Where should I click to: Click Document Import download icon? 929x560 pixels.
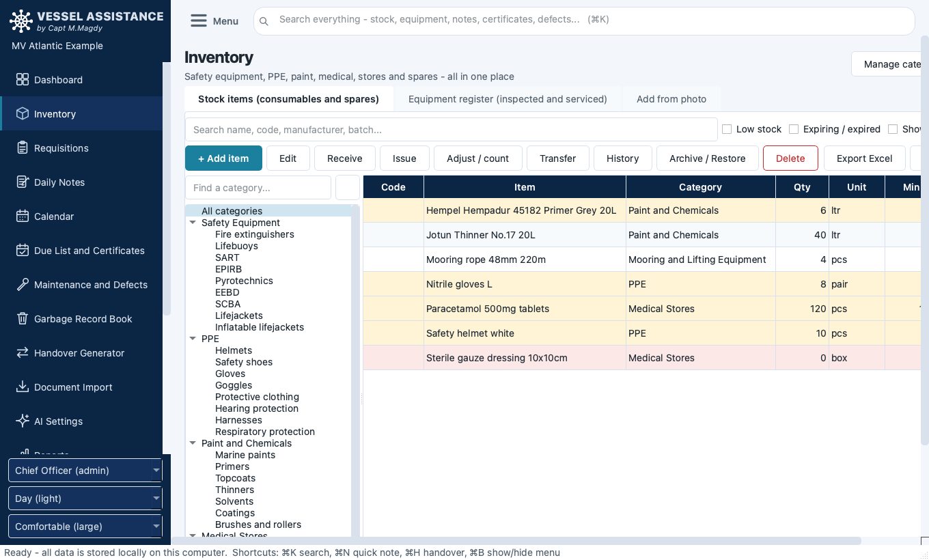[23, 387]
